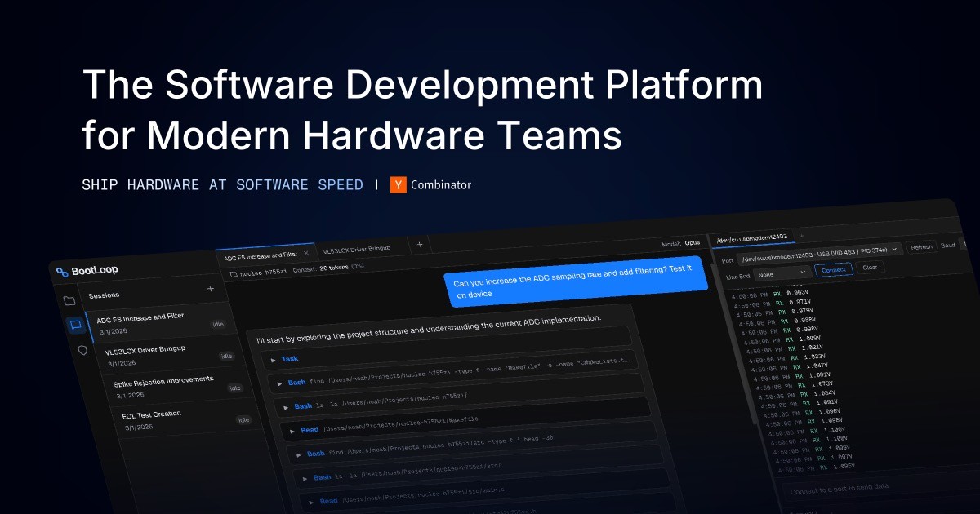Click the Y Combinator logo
Screen dimensions: 980x514
tap(399, 184)
